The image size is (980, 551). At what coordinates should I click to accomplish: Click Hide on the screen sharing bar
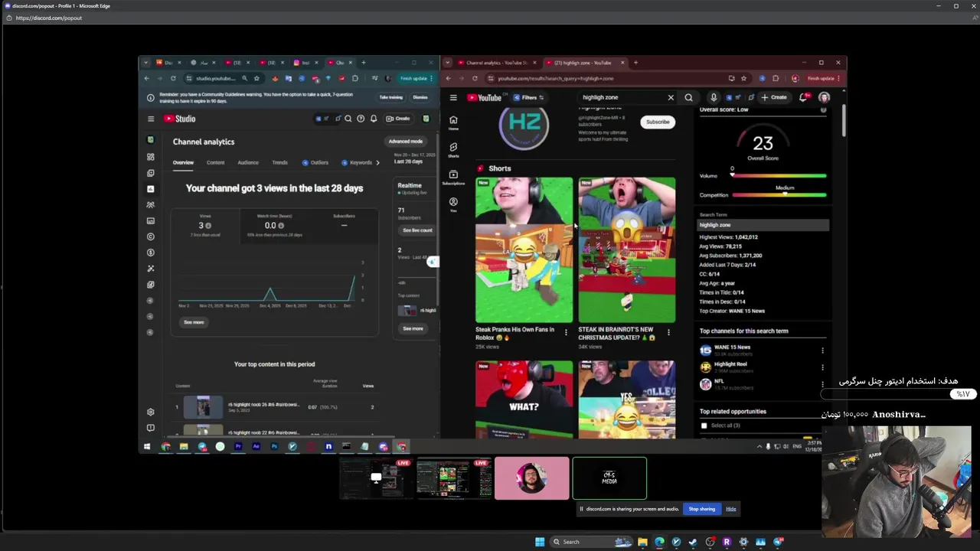(x=731, y=509)
